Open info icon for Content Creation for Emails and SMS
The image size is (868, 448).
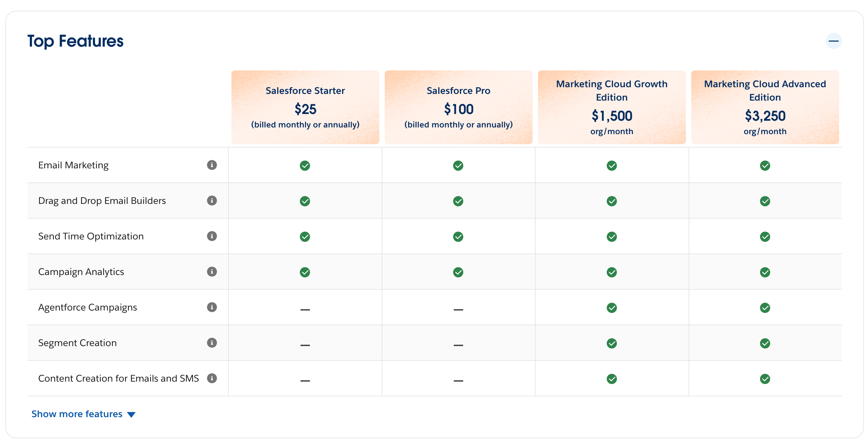click(x=212, y=379)
